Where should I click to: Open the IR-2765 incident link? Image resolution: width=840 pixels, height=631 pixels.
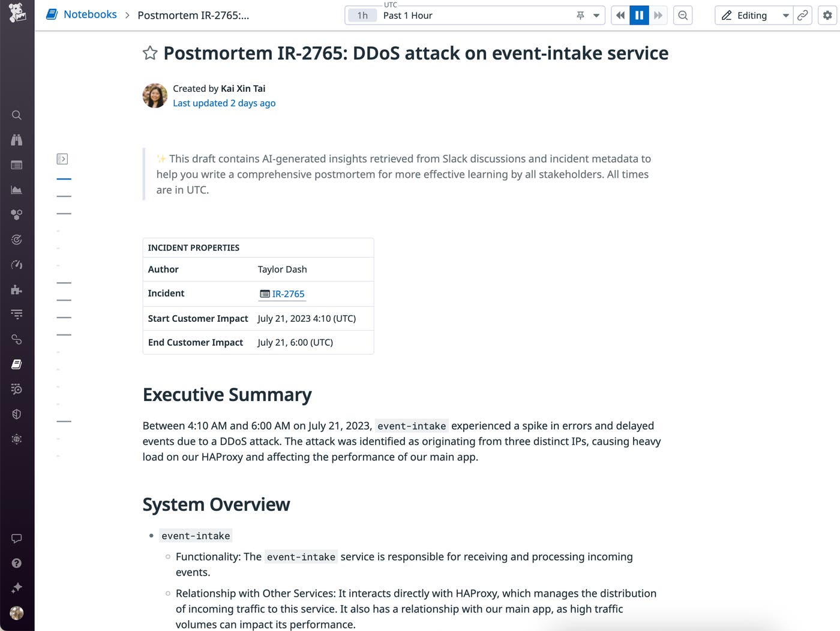point(288,294)
